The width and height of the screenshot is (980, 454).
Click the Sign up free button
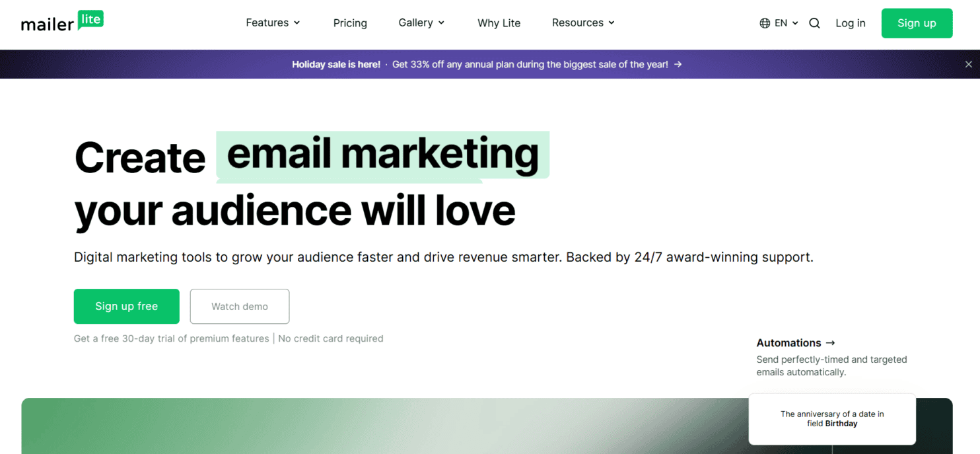tap(126, 306)
